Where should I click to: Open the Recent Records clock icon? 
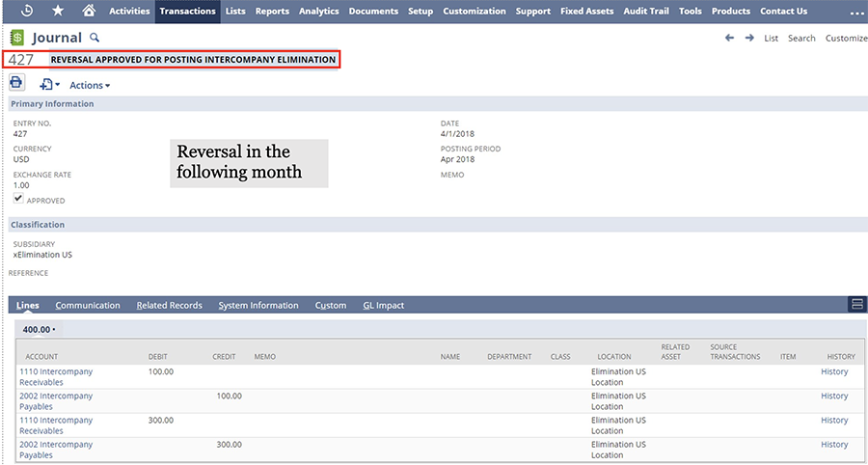click(26, 11)
